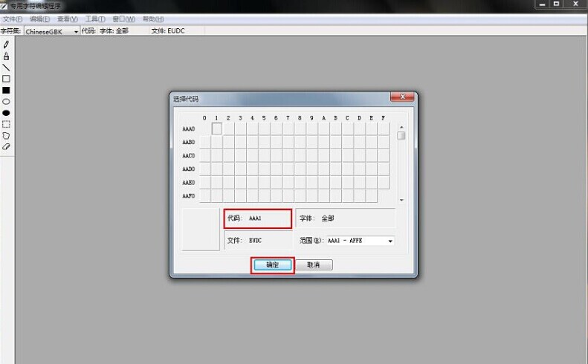The height and width of the screenshot is (364, 588).
Task: Open the 文件 menu
Action: coord(13,19)
